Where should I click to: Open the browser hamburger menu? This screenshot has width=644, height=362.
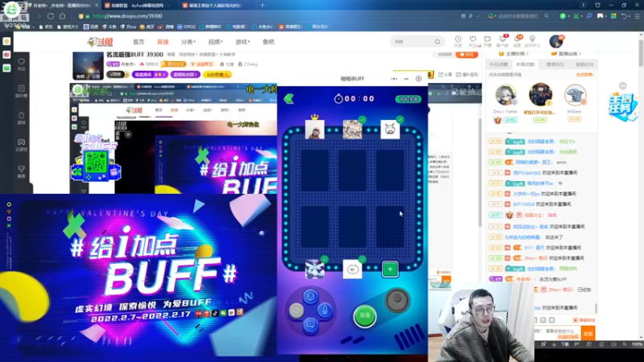click(x=637, y=16)
